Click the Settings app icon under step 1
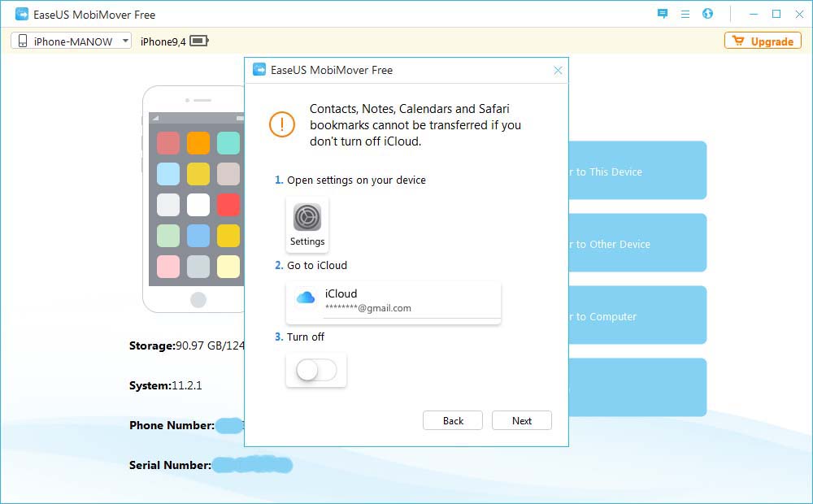Viewport: 813px width, 504px height. coord(307,218)
